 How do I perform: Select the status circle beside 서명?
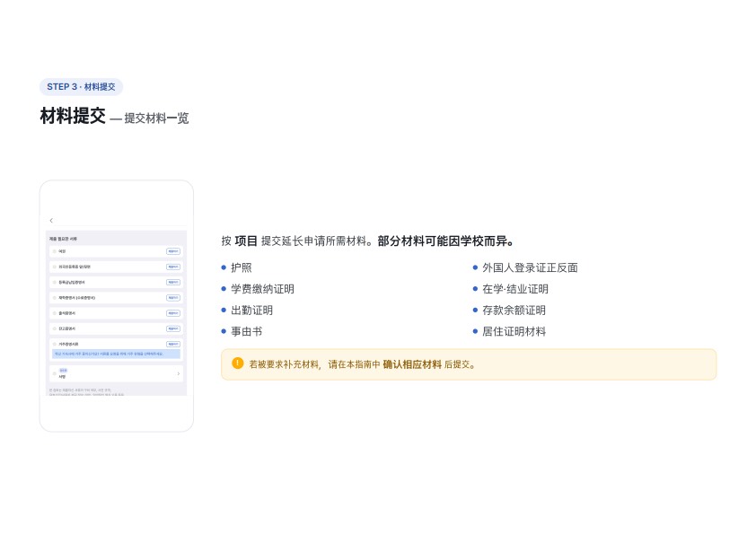pos(55,373)
